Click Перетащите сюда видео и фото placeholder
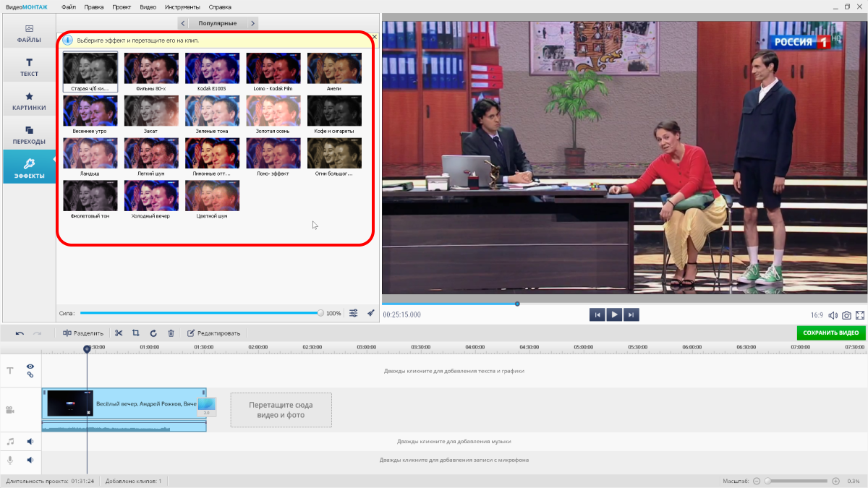868x488 pixels. click(x=281, y=410)
